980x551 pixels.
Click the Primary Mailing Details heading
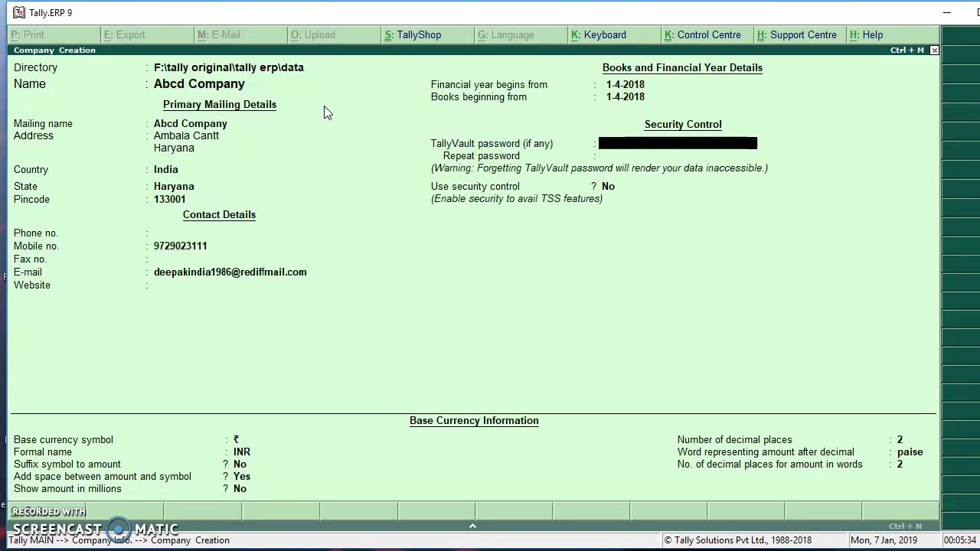coord(220,105)
